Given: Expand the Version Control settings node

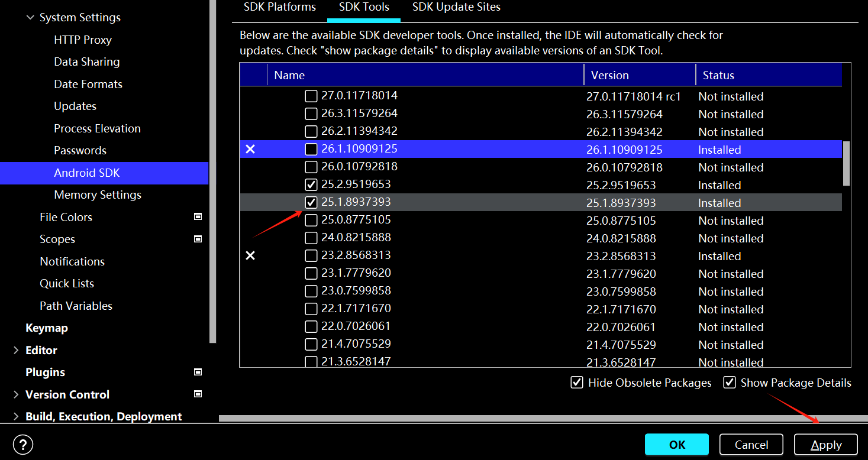Looking at the screenshot, I should (x=16, y=394).
